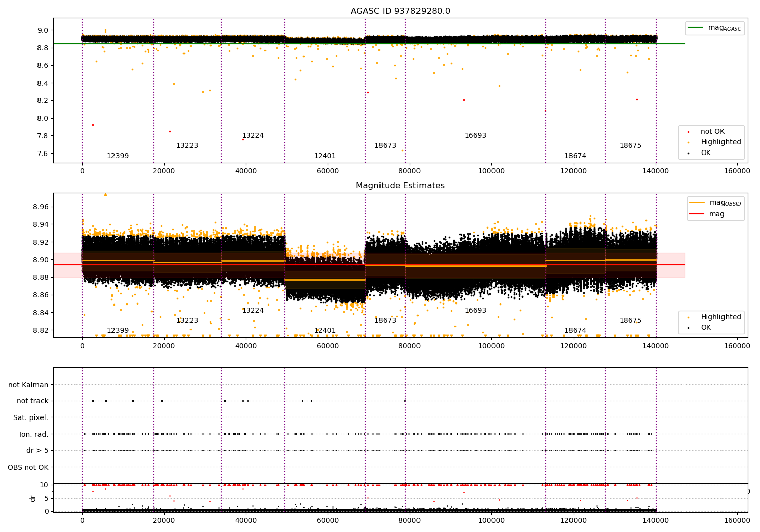The width and height of the screenshot is (760, 532).
Task: Click the 8.96 y-axis tick label
Action: point(41,207)
